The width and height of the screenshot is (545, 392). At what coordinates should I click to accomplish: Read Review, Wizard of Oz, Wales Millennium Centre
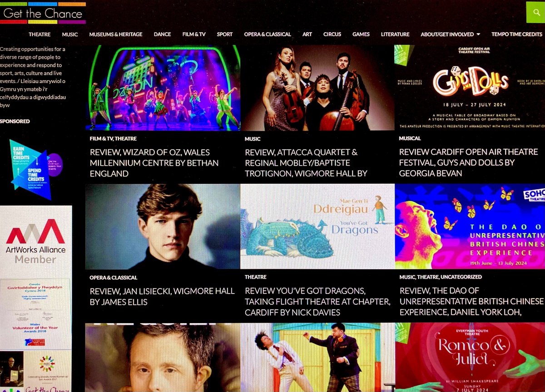(154, 163)
